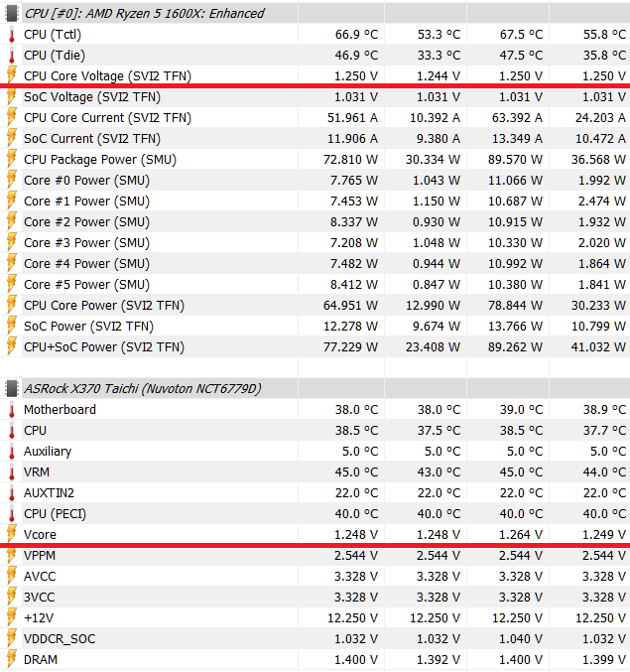Screen dimensions: 630x672
Task: Select the Core #1 Power (SMU) label
Action: pyautogui.click(x=87, y=201)
